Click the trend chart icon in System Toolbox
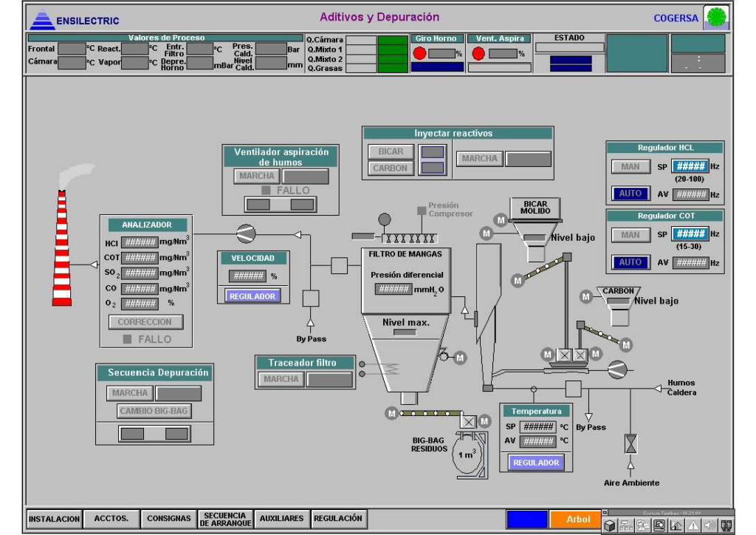Screen dimensions: 756x535 click(676, 525)
